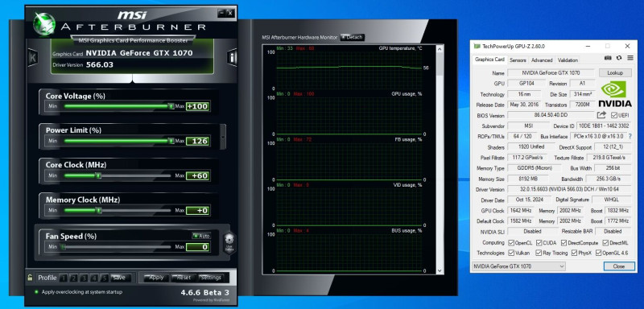Toggle the profile lock padlock icon
The height and width of the screenshot is (309, 644).
30,278
